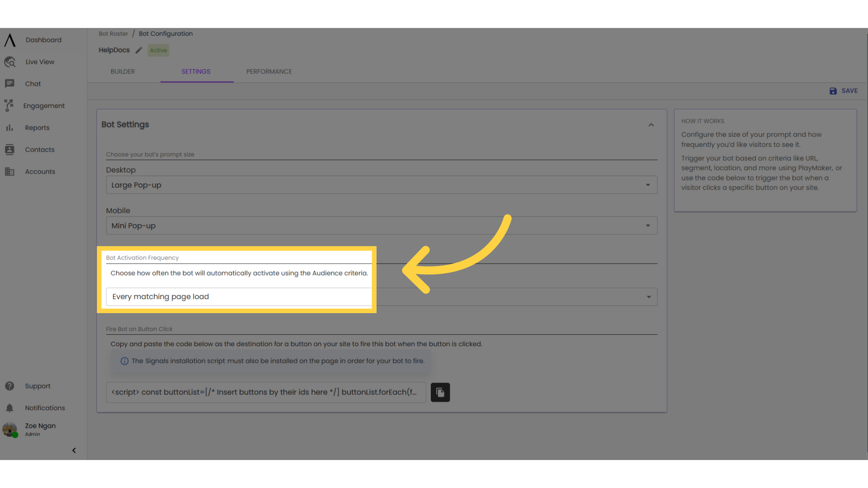868x488 pixels.
Task: Click the save disk icon
Action: pyautogui.click(x=833, y=91)
